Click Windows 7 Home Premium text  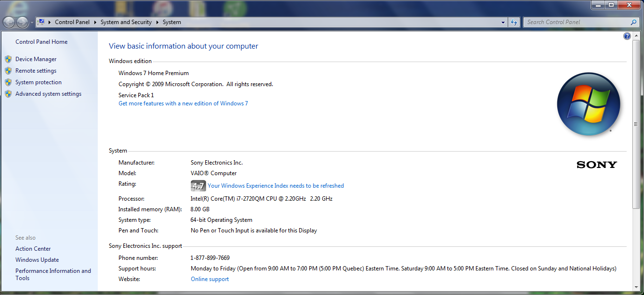click(x=154, y=73)
